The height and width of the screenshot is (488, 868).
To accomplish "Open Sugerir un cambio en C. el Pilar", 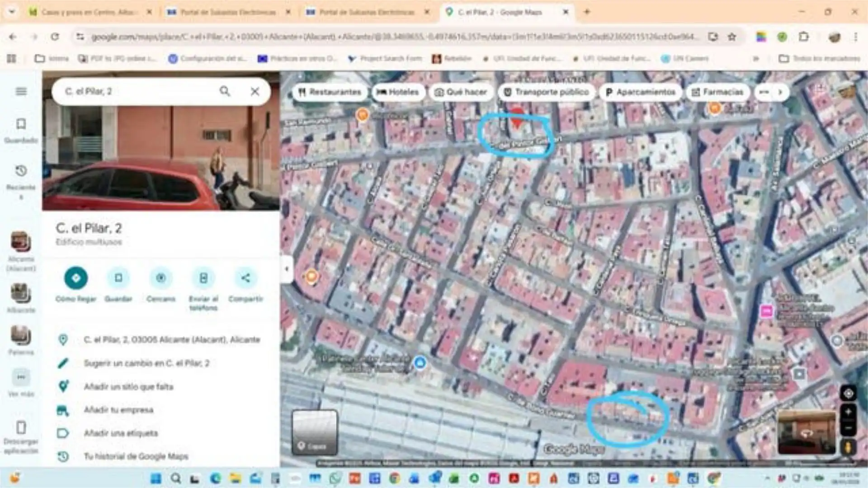I will click(147, 363).
